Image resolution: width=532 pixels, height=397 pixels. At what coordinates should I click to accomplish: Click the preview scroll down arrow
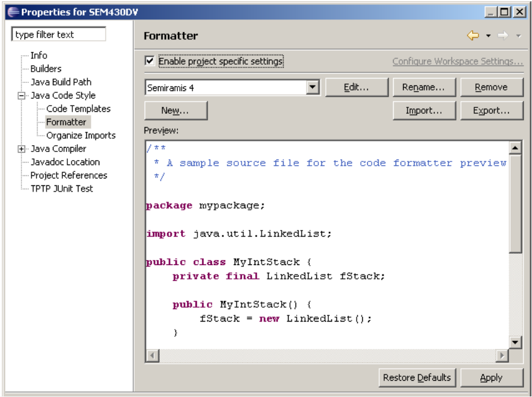515,342
